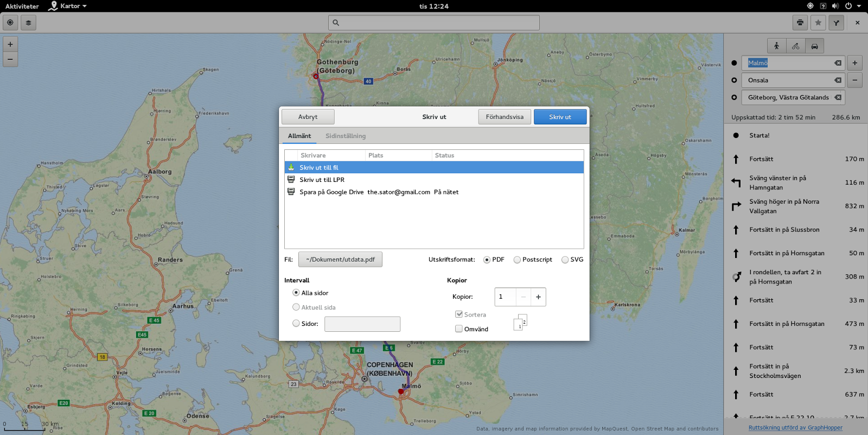Viewport: 868px width, 435px height.
Task: Open the GraphHopper routing link
Action: pyautogui.click(x=795, y=427)
